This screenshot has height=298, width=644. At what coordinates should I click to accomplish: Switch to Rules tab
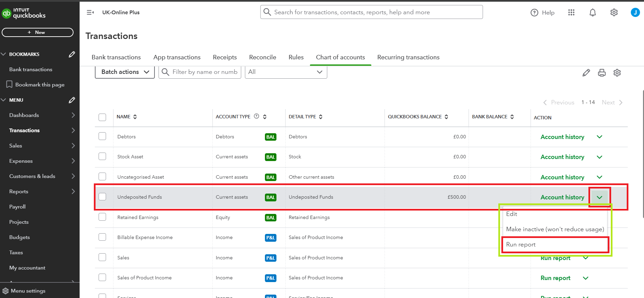click(296, 57)
